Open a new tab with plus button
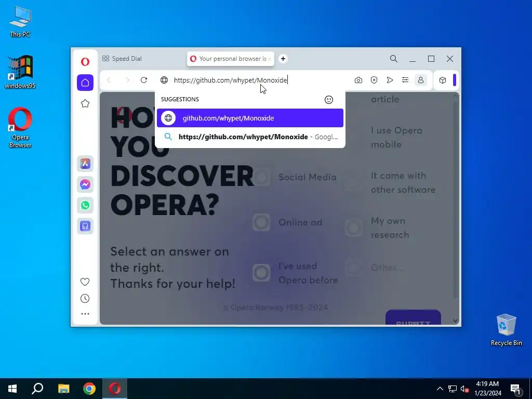532x399 pixels. pos(283,59)
